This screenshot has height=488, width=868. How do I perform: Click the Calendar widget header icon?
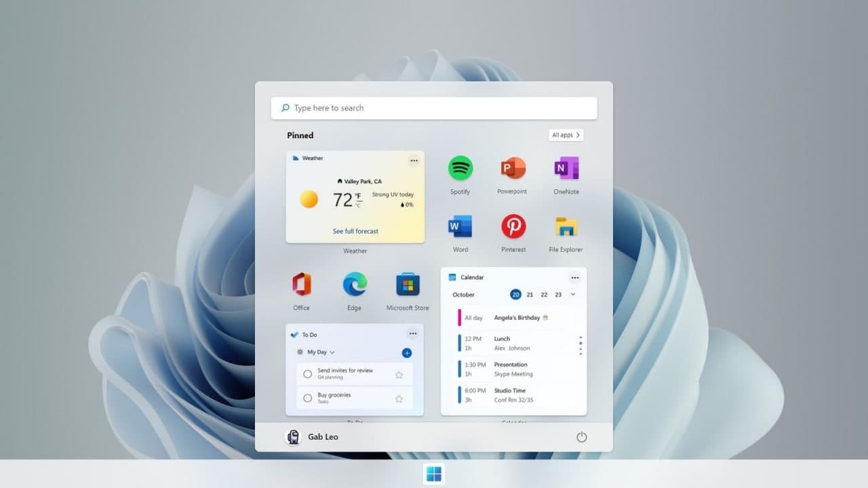[x=452, y=277]
